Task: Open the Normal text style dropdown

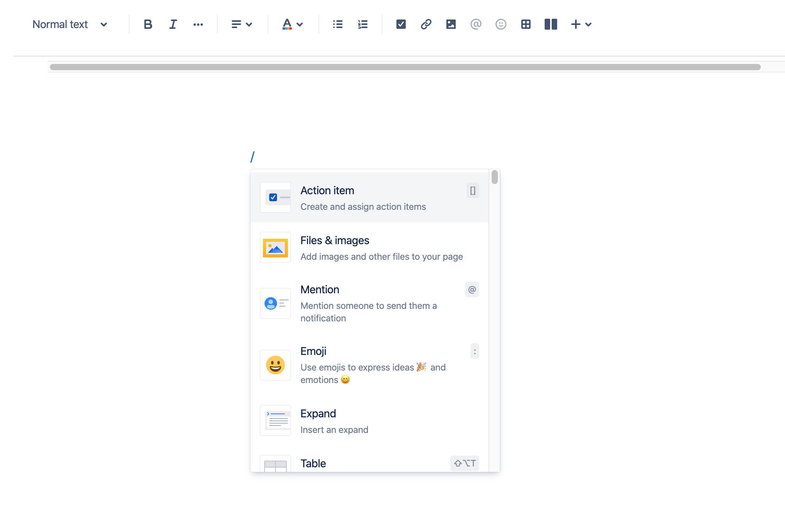Action: point(70,24)
